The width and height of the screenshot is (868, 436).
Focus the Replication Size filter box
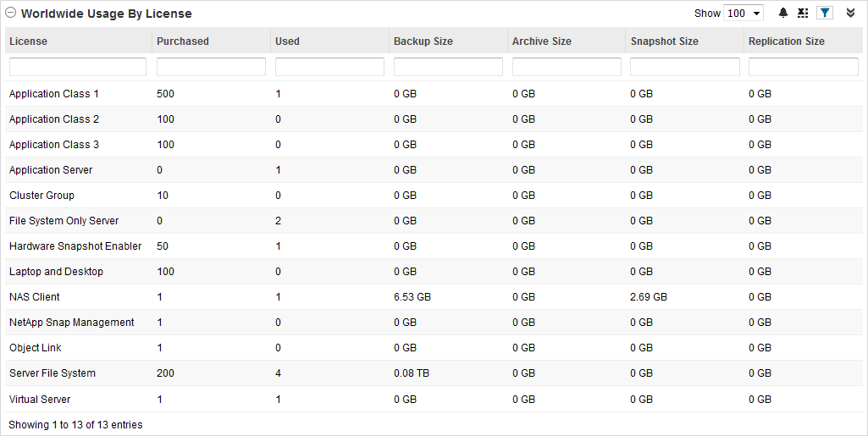click(804, 67)
